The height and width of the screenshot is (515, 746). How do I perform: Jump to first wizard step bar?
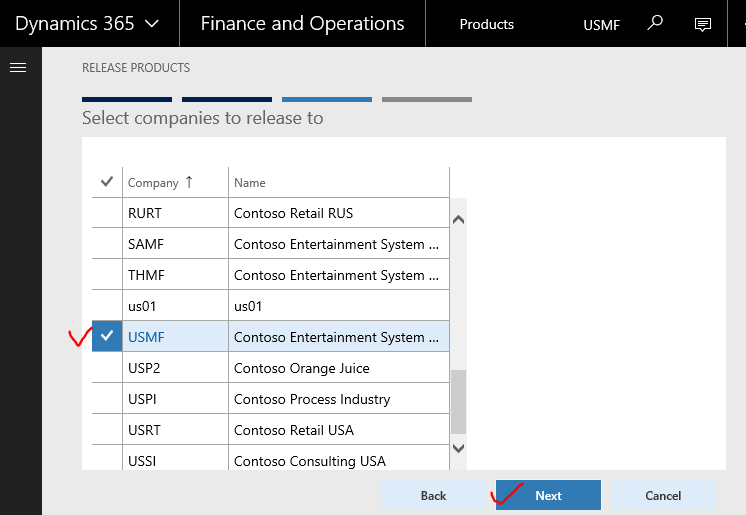coord(127,99)
